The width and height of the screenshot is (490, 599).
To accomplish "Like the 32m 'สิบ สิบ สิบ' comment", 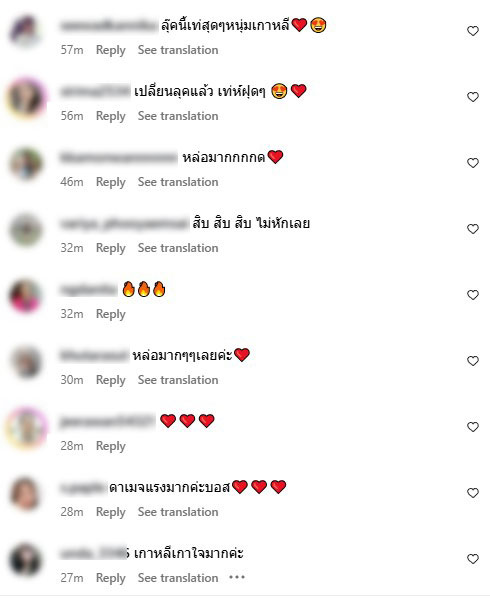I will click(473, 229).
